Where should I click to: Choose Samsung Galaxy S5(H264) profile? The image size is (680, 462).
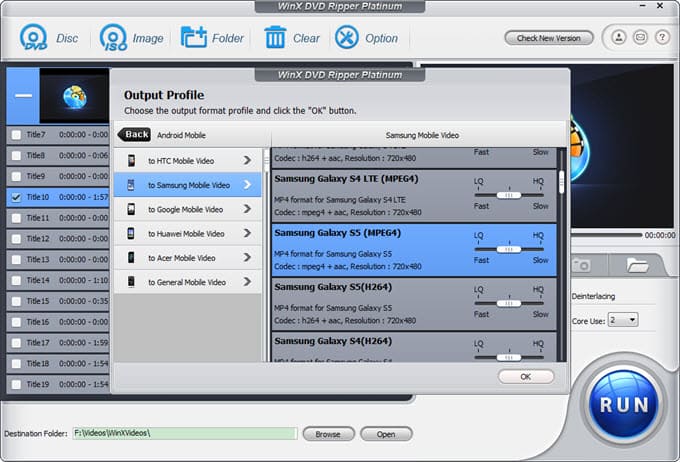414,304
